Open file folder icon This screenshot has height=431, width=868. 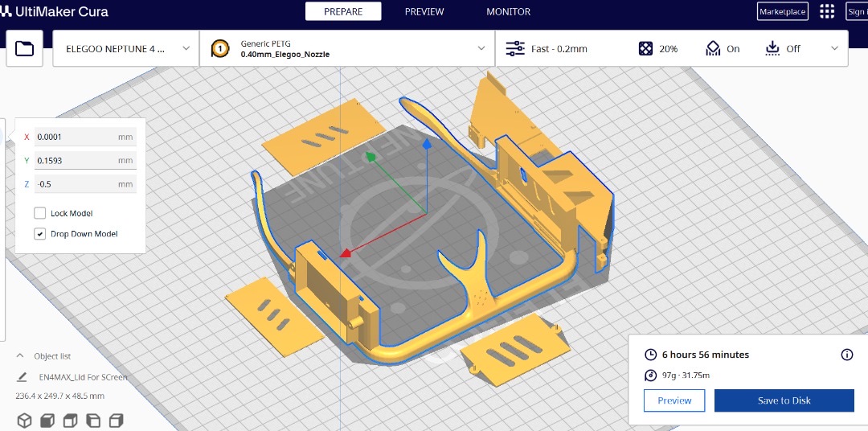(x=24, y=49)
